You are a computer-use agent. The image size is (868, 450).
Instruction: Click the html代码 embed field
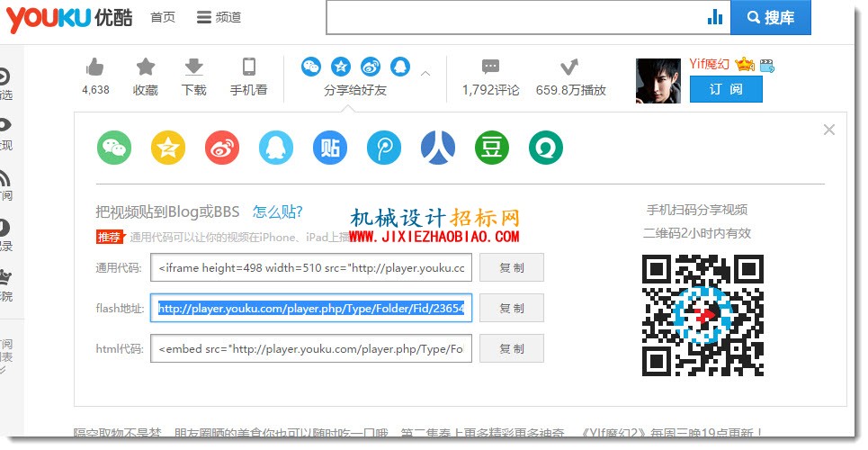pyautogui.click(x=311, y=348)
